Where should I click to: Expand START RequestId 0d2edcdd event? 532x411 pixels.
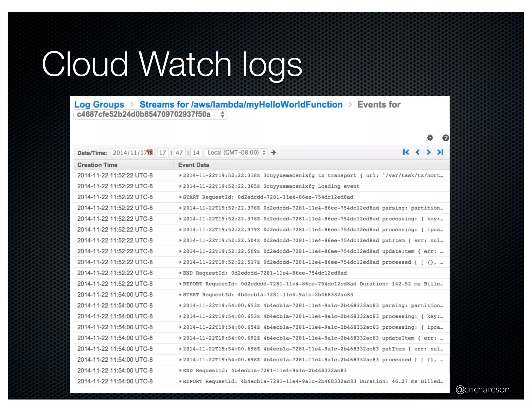(x=180, y=197)
